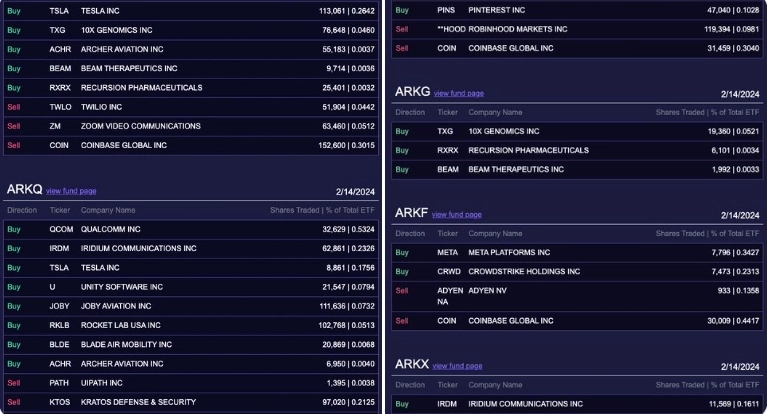
Task: Click the Company Name header in ARKG table
Action: click(495, 113)
